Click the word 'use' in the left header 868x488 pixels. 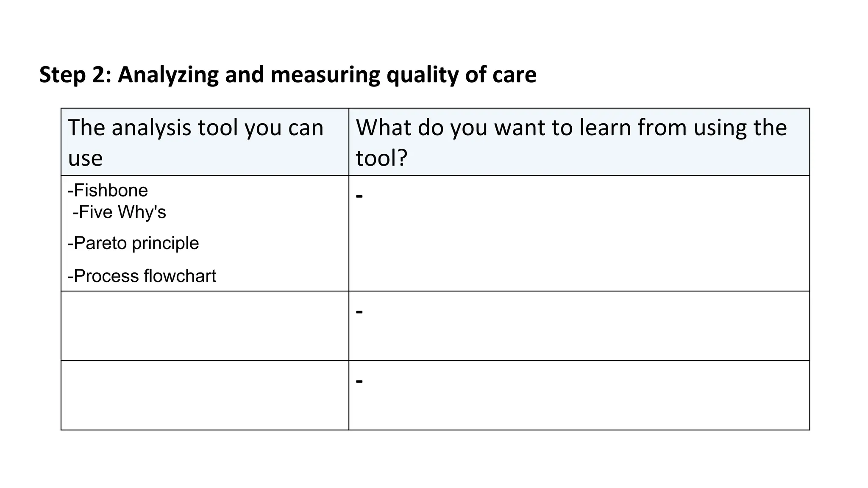tap(85, 159)
